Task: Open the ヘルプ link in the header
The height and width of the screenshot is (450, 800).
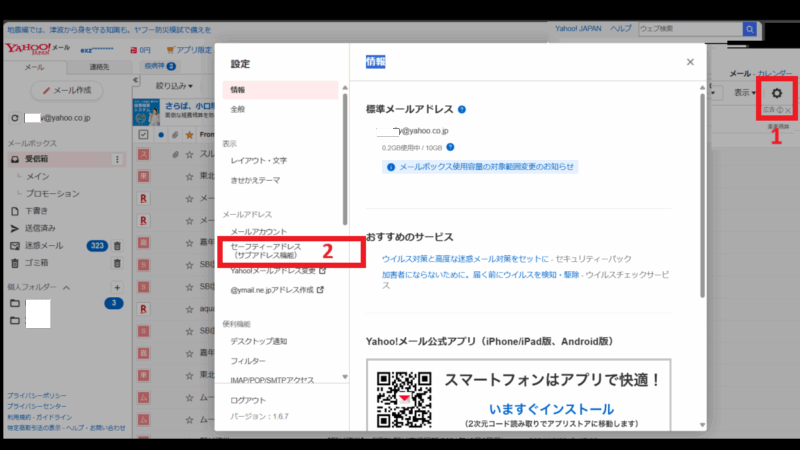Action: pos(620,29)
